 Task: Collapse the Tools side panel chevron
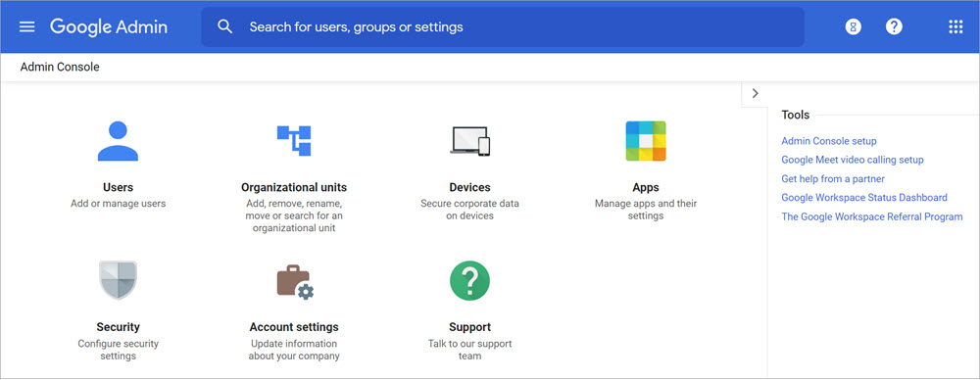(x=755, y=94)
